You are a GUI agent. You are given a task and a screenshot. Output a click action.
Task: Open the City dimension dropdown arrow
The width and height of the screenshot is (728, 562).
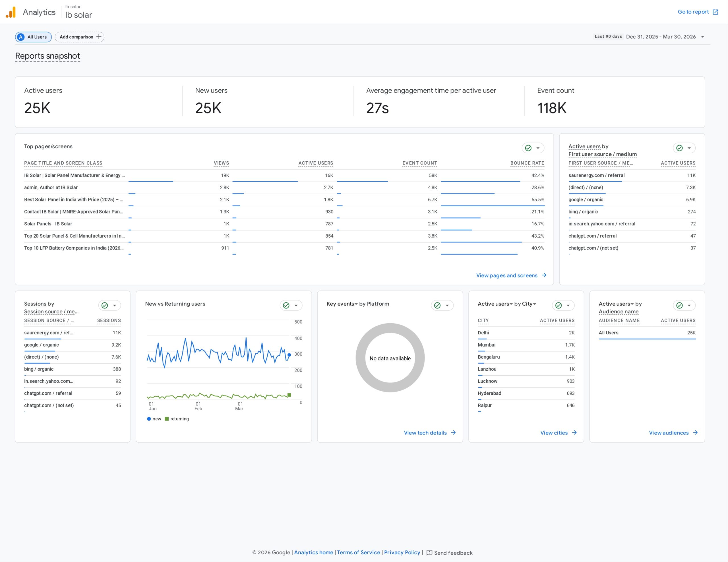(535, 304)
